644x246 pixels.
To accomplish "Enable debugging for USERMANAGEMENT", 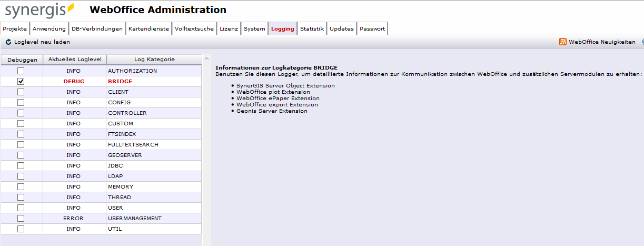I will coord(21,218).
